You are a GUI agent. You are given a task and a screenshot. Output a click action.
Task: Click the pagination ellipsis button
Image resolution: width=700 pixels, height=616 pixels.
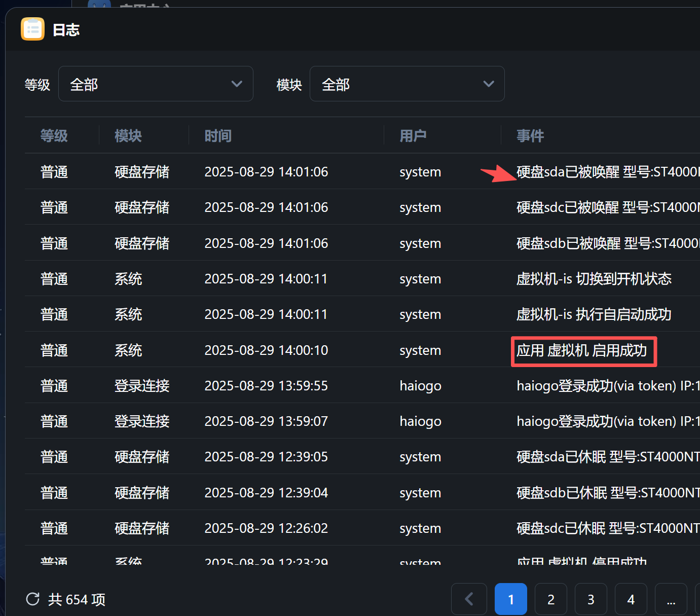pos(671,599)
